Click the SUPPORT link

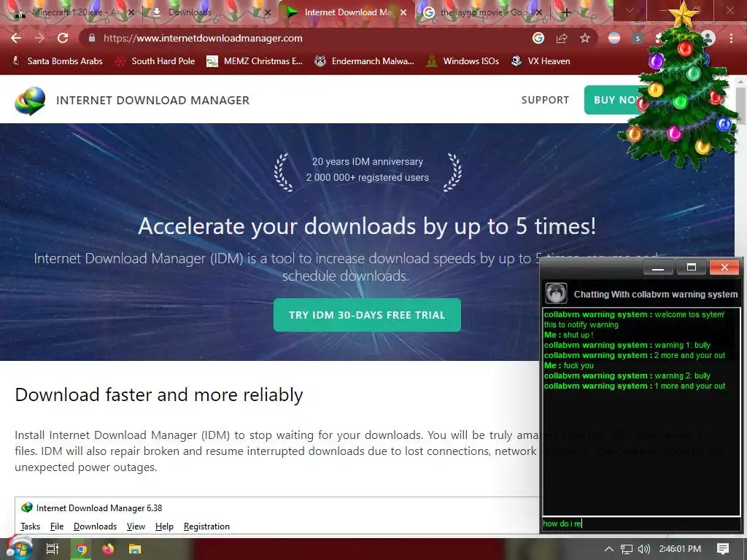tap(545, 100)
